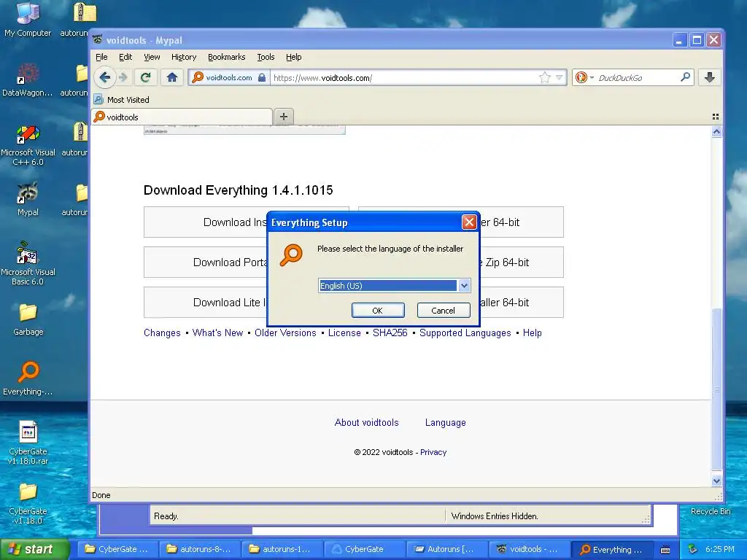Select the Everything installer desktop icon
This screenshot has width=747, height=560.
pos(28,378)
